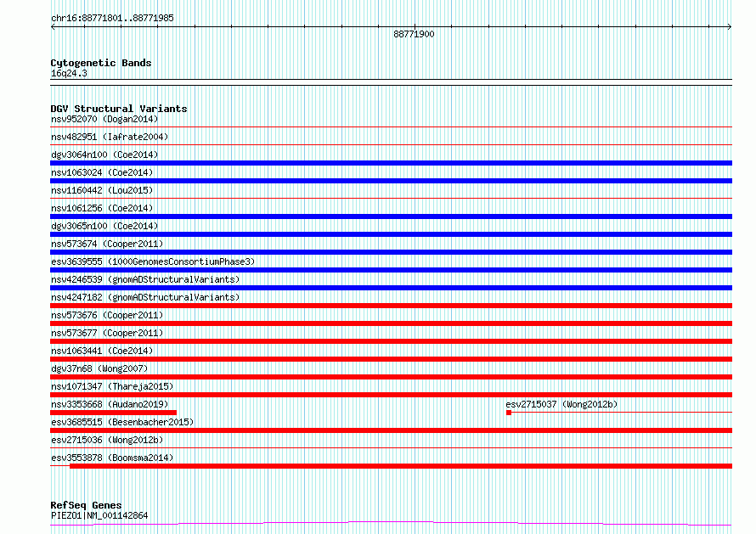This screenshot has height=534, width=756.
Task: Open variant nsv1061256 (Coe2014)
Action: 102,208
